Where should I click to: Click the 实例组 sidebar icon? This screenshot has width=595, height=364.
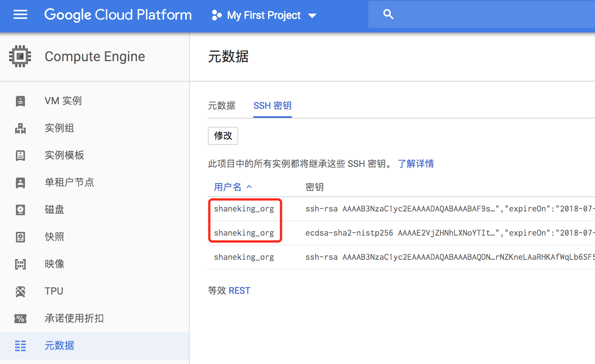click(x=20, y=128)
